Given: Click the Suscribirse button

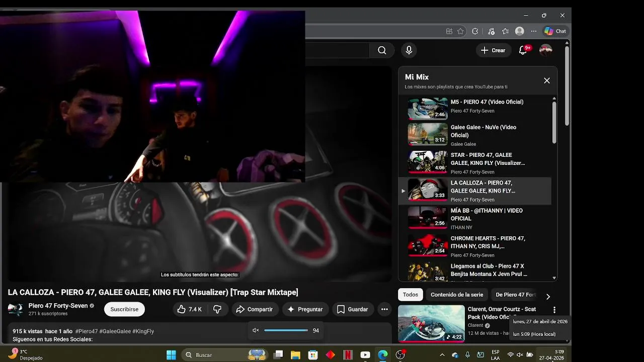Looking at the screenshot, I should click(x=124, y=309).
